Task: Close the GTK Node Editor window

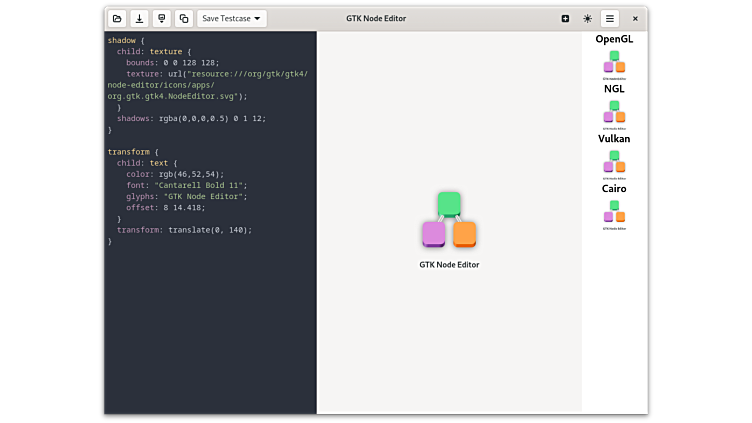Action: click(634, 18)
